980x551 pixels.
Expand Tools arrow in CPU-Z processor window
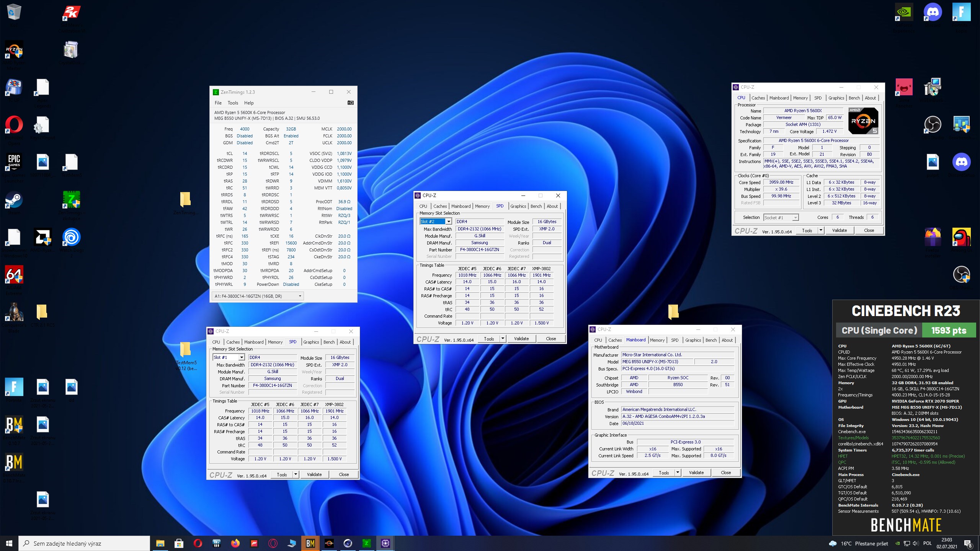pos(821,230)
